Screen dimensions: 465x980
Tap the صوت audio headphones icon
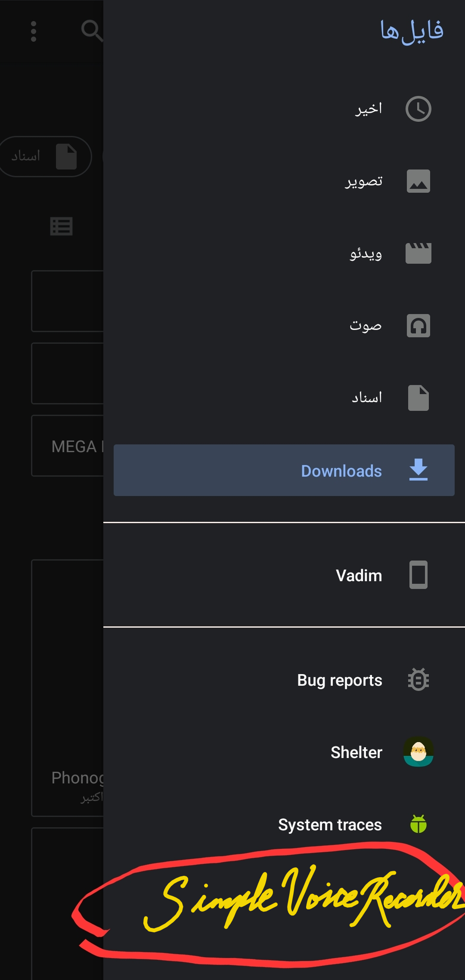point(419,326)
